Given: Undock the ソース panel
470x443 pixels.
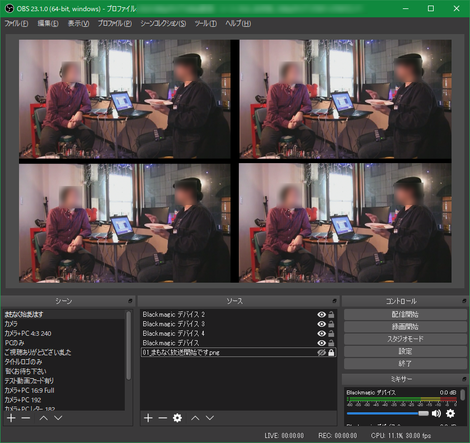Looking at the screenshot, I should point(334,301).
